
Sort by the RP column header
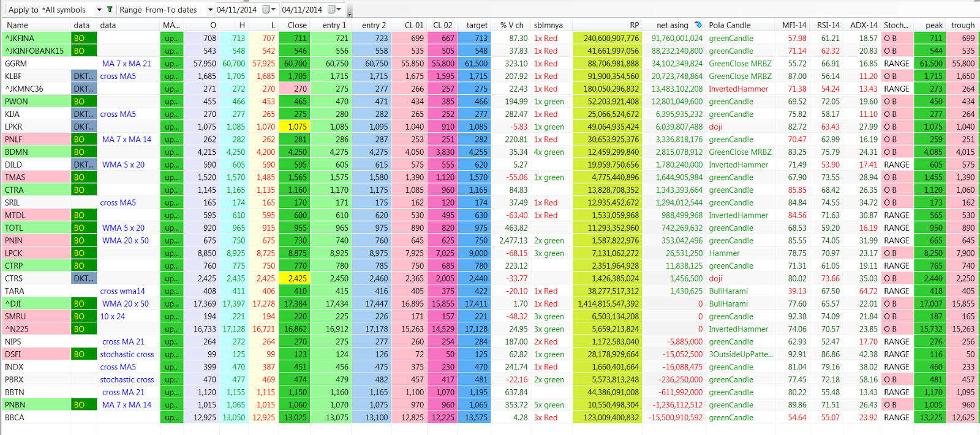[x=607, y=25]
